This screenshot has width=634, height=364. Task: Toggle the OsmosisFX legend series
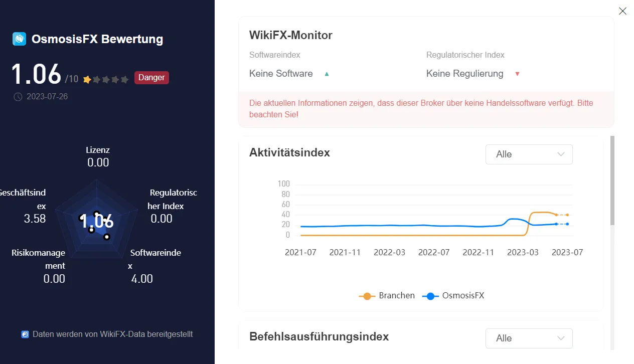[453, 296]
